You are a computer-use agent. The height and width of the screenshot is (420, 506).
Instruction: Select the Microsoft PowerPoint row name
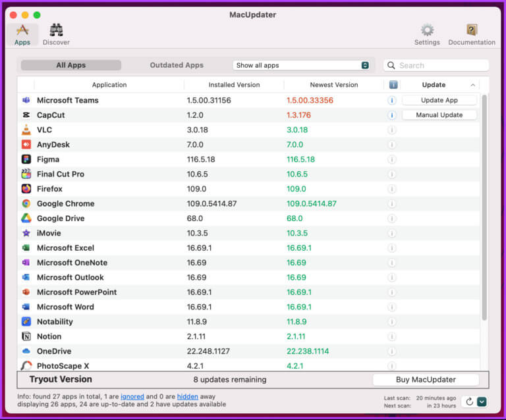point(77,292)
